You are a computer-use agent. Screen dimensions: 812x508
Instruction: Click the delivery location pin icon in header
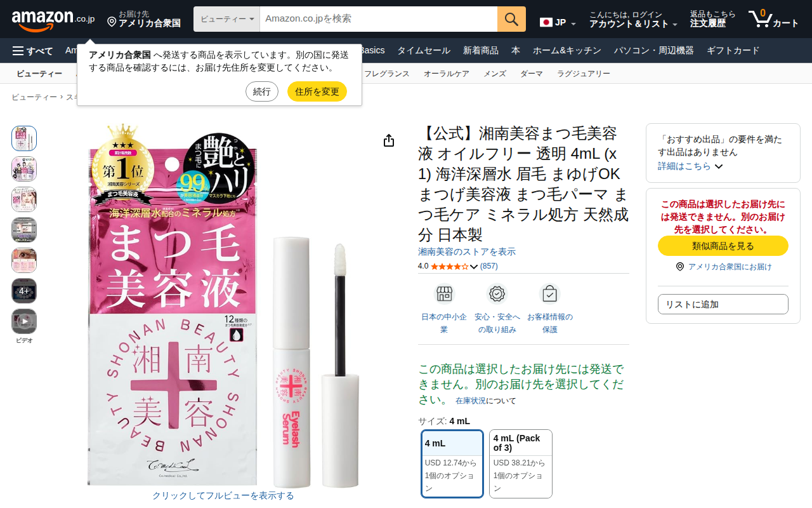[x=112, y=22]
